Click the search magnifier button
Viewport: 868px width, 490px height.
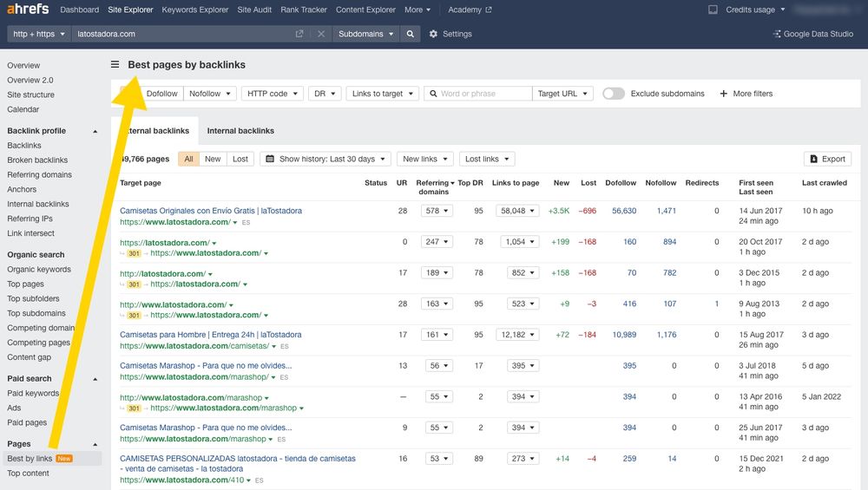(411, 34)
